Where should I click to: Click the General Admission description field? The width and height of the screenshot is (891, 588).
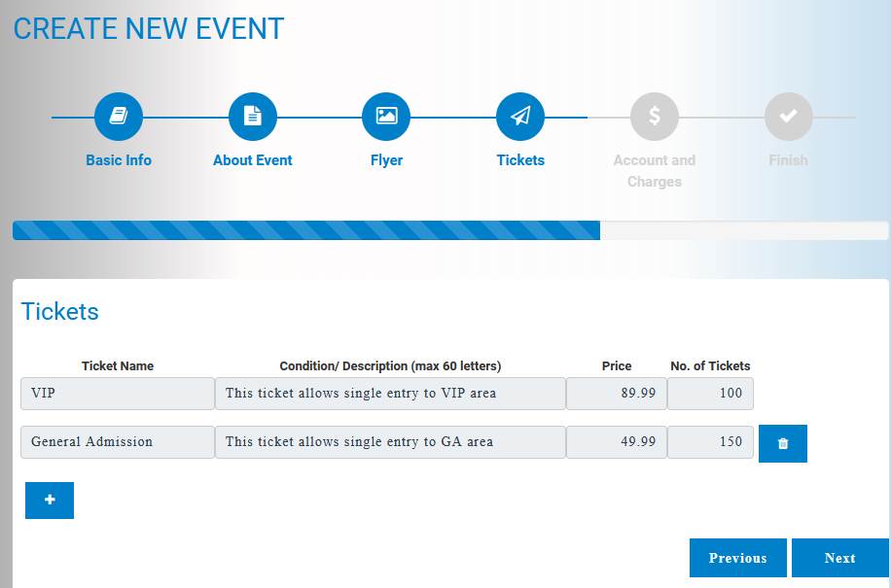(393, 442)
